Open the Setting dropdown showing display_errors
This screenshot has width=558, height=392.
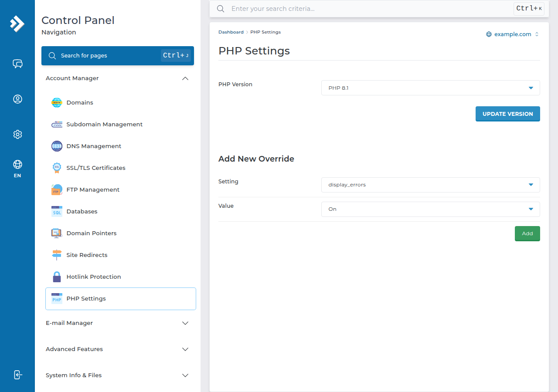click(x=430, y=185)
